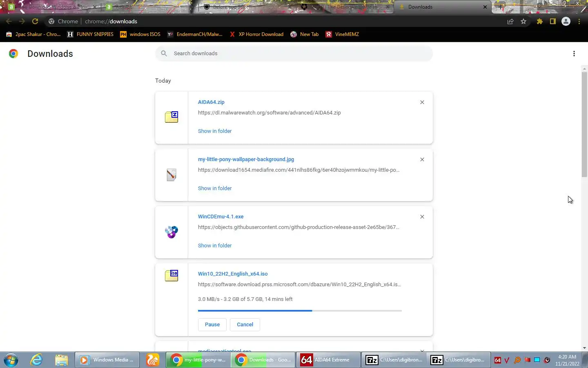Remove AIDA64.zip from downloads list
The width and height of the screenshot is (588, 368).
coord(422,102)
